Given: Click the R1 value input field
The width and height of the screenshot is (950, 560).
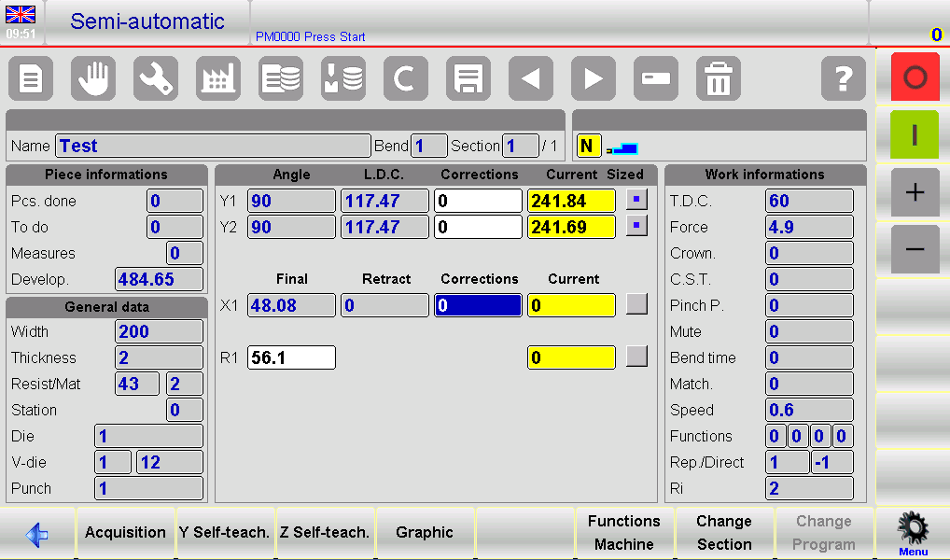Looking at the screenshot, I should click(291, 357).
